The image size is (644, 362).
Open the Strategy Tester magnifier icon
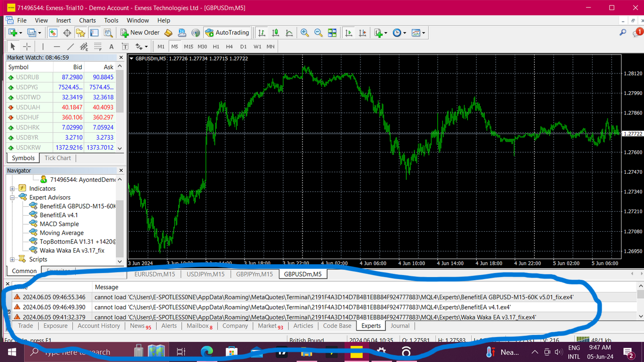pyautogui.click(x=108, y=32)
